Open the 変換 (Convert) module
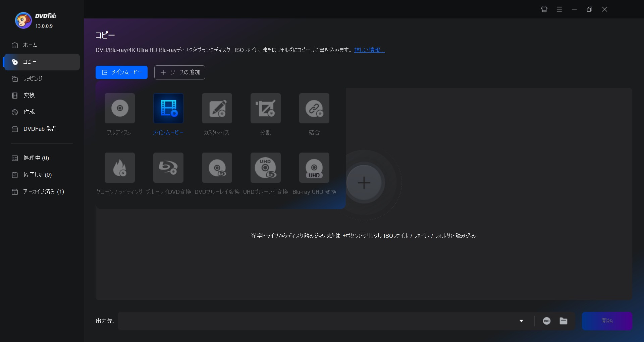 point(42,95)
